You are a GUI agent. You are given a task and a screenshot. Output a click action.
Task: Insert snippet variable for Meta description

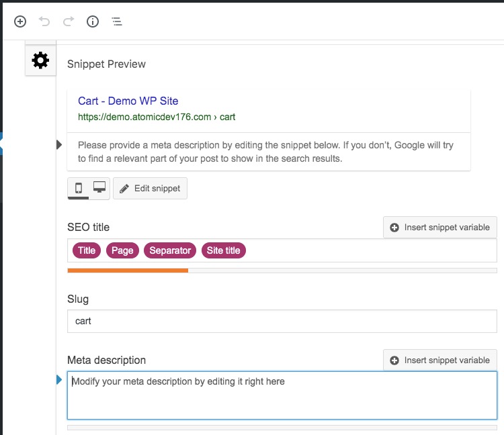439,360
